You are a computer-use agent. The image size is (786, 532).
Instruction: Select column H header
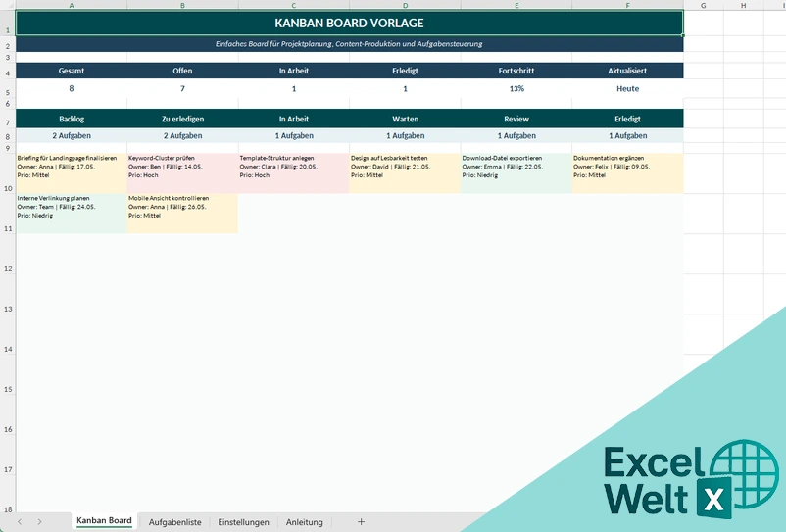pos(744,5)
